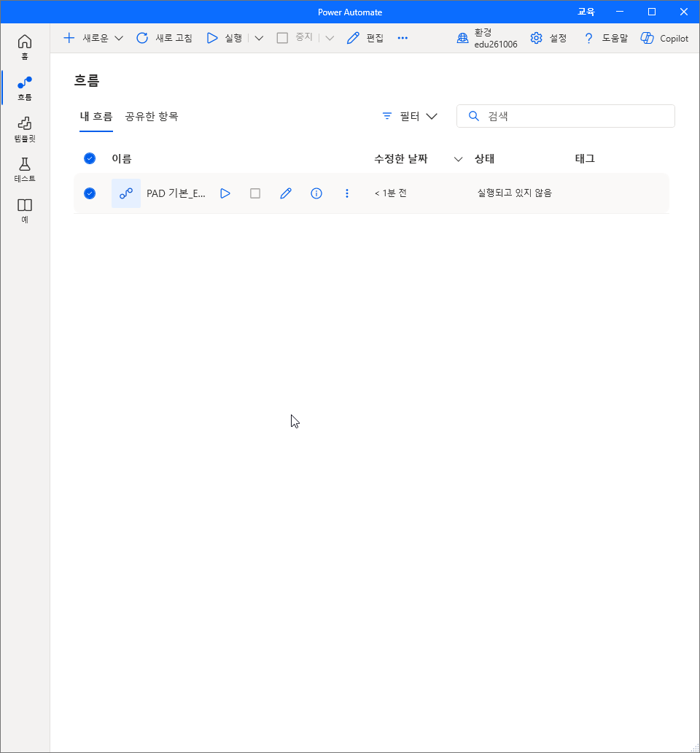Toggle the select-all checkbox in header
This screenshot has width=700, height=753.
tap(90, 158)
